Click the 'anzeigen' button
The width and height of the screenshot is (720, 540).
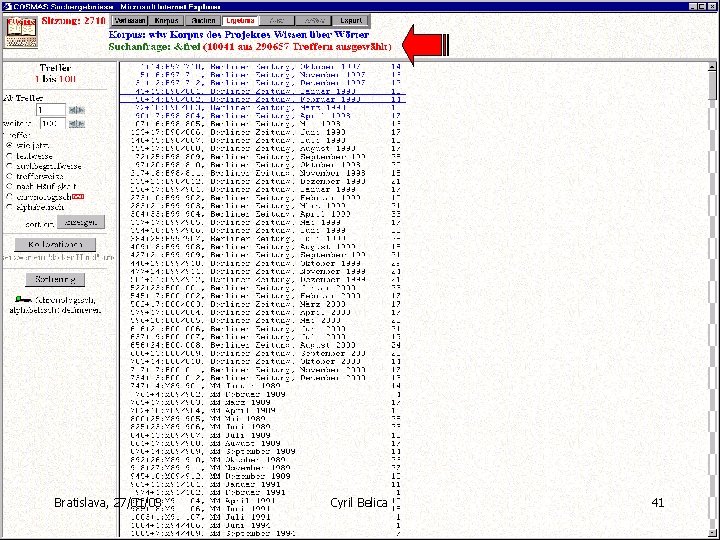click(81, 222)
